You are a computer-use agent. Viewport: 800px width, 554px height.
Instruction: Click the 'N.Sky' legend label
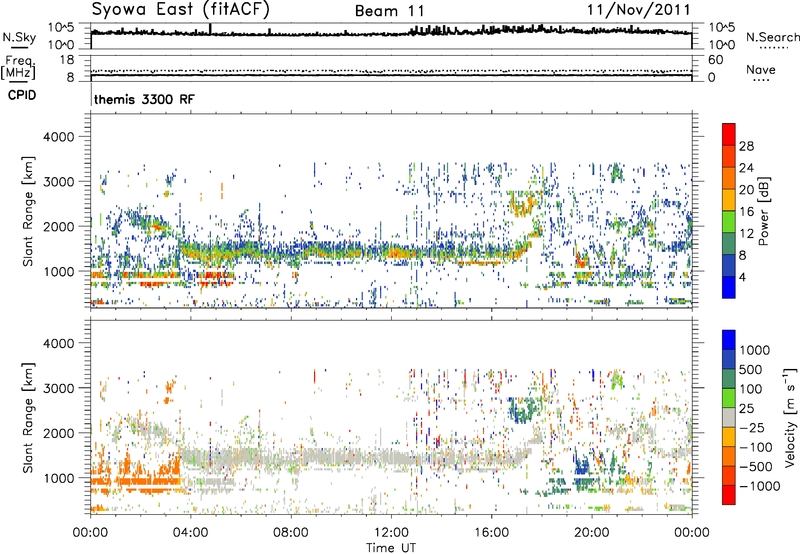19,37
